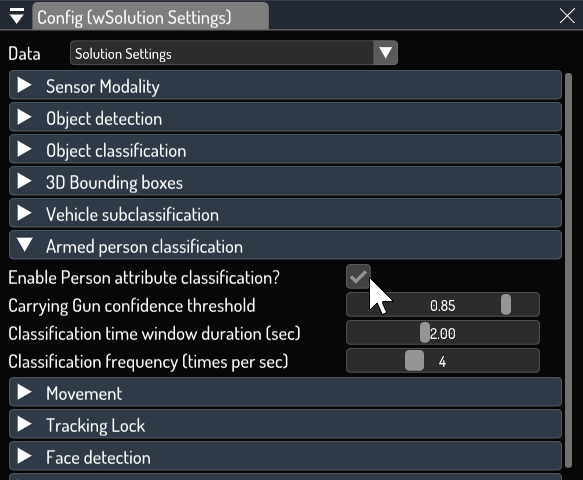Expand Face detection triangle icon

coord(25,456)
